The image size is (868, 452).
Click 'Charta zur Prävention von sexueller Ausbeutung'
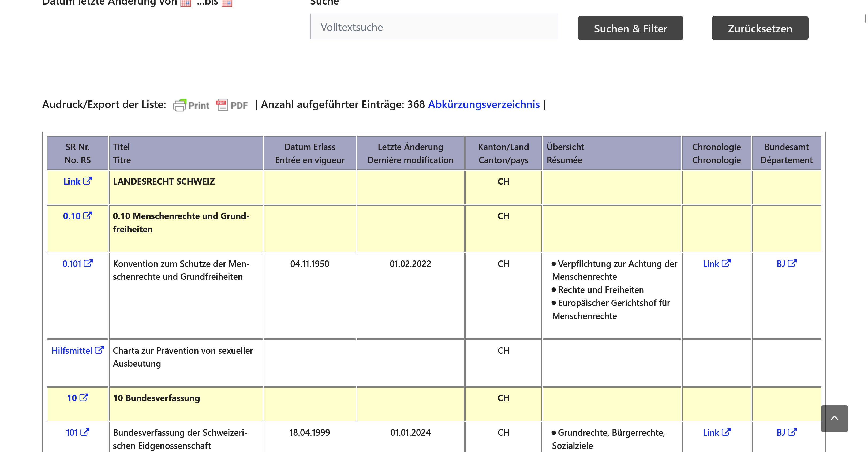[x=183, y=357]
